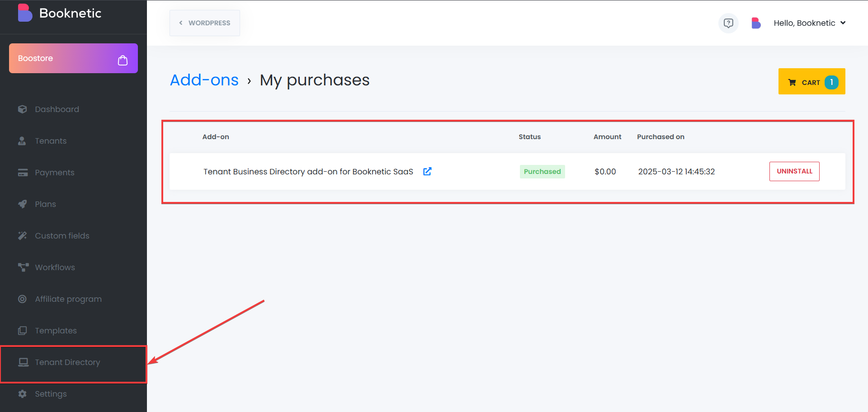Follow the Add-ons breadcrumb link
This screenshot has height=412, width=868.
tap(204, 80)
